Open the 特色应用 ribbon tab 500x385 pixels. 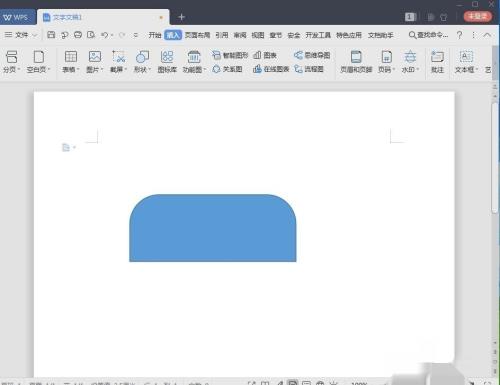coord(349,35)
